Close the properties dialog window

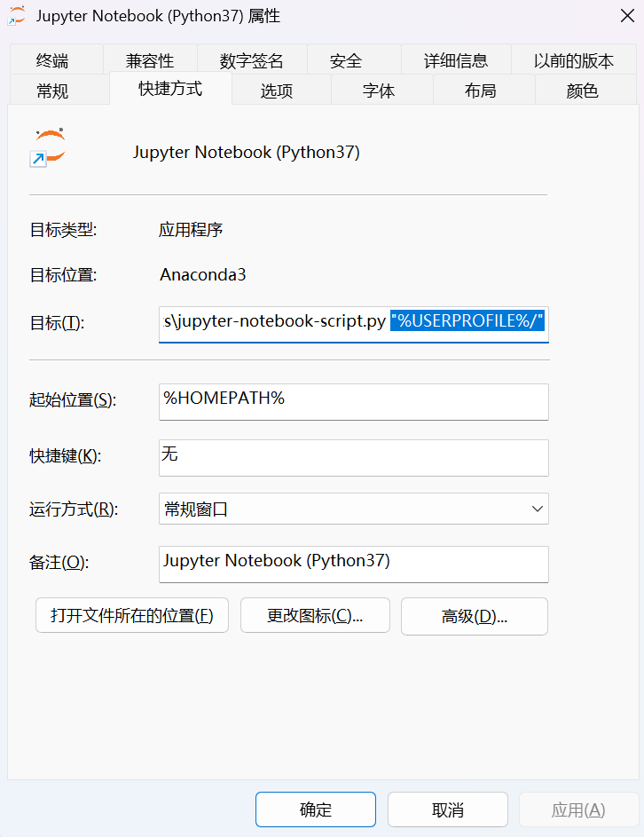tap(627, 15)
